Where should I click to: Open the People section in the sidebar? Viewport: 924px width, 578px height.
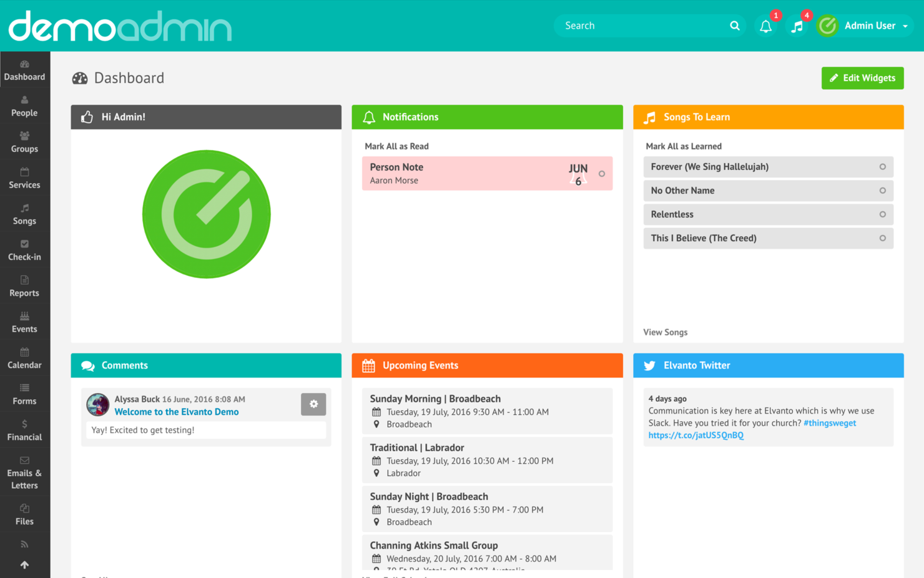(24, 106)
